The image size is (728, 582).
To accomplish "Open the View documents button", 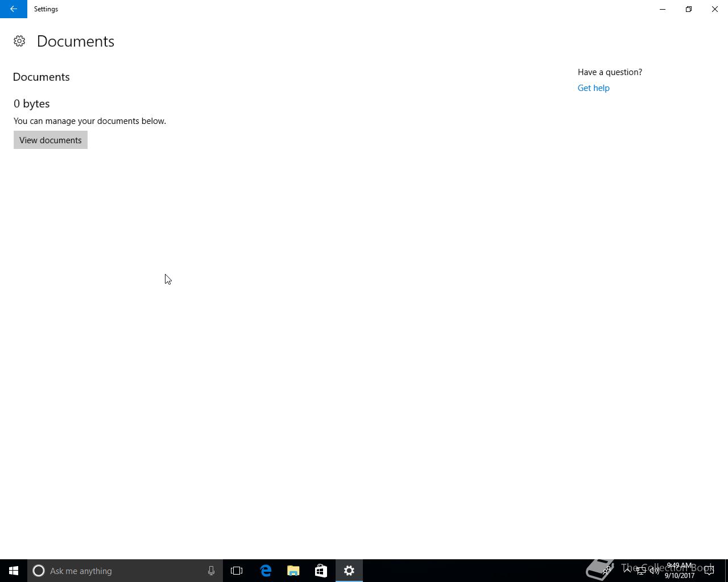I will point(51,140).
